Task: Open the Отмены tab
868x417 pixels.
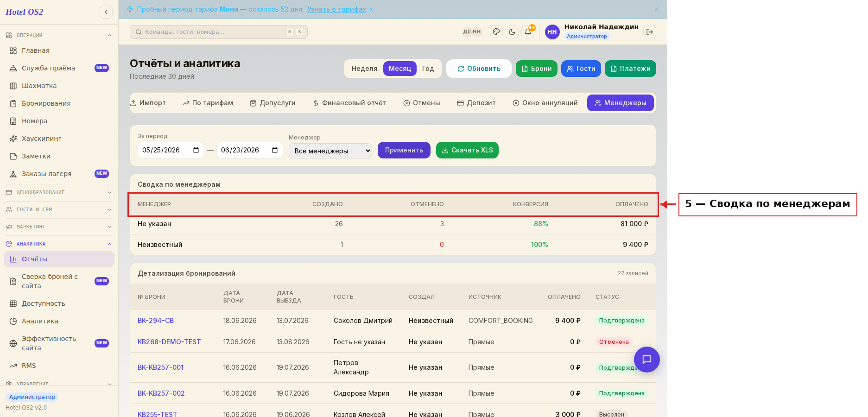Action: (x=422, y=103)
